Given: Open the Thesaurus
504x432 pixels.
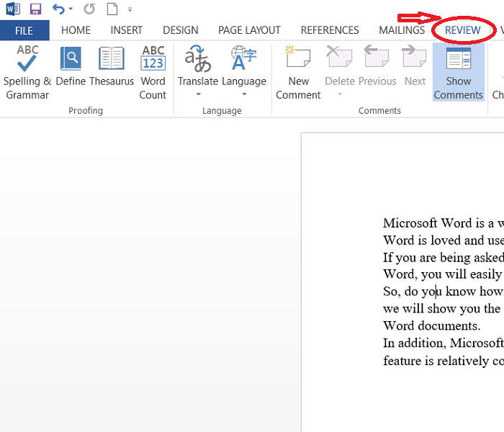Looking at the screenshot, I should tap(112, 66).
